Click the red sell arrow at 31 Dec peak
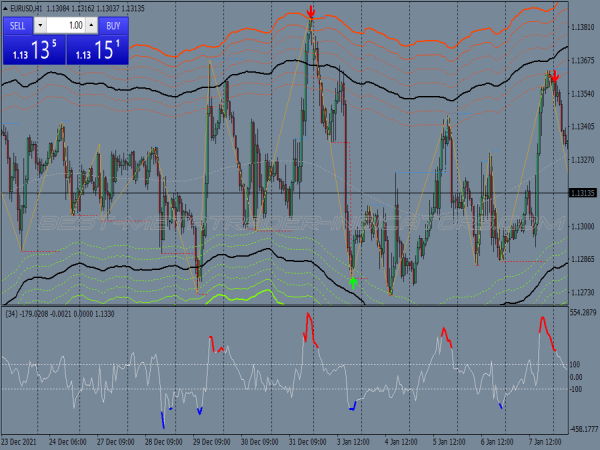 [x=311, y=12]
